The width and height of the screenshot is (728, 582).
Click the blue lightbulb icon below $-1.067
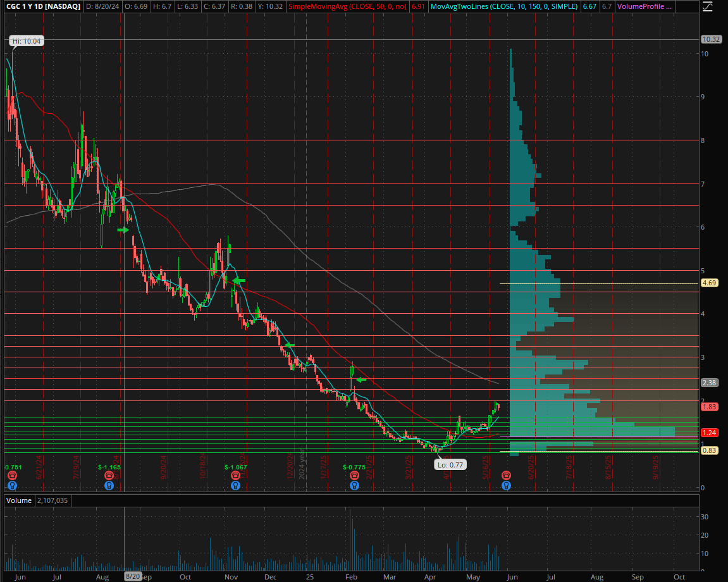click(x=235, y=486)
